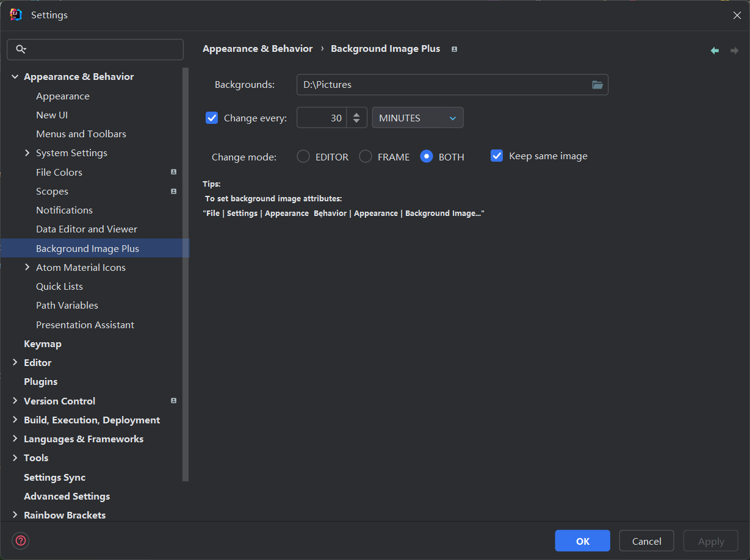Click the Apply button

711,541
